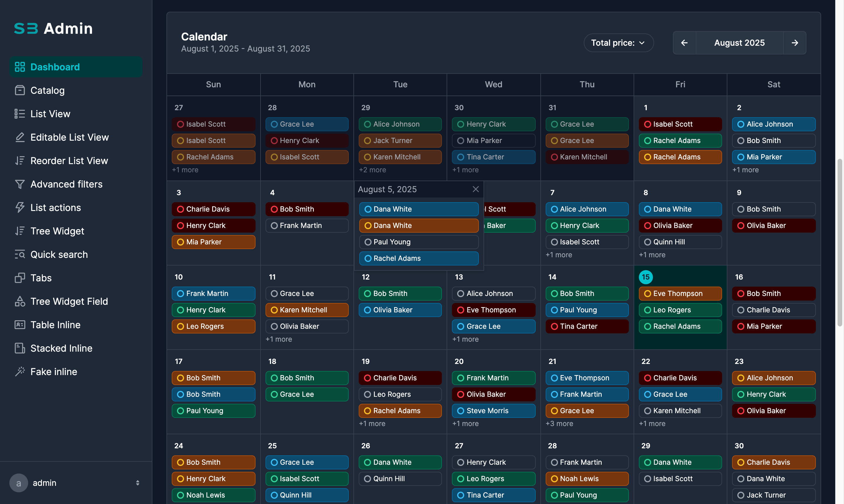Show +2 more events on July 29
The image size is (844, 504).
(x=372, y=170)
